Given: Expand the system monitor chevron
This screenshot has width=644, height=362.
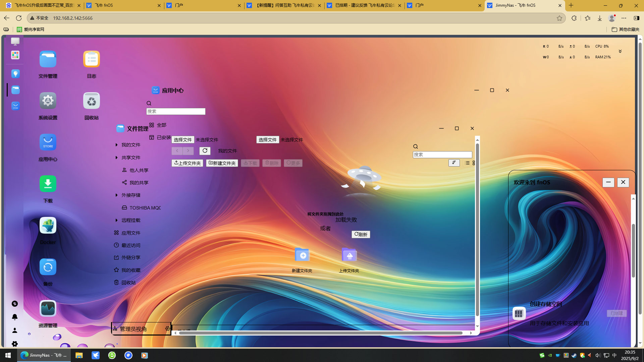Looking at the screenshot, I should coord(620,51).
